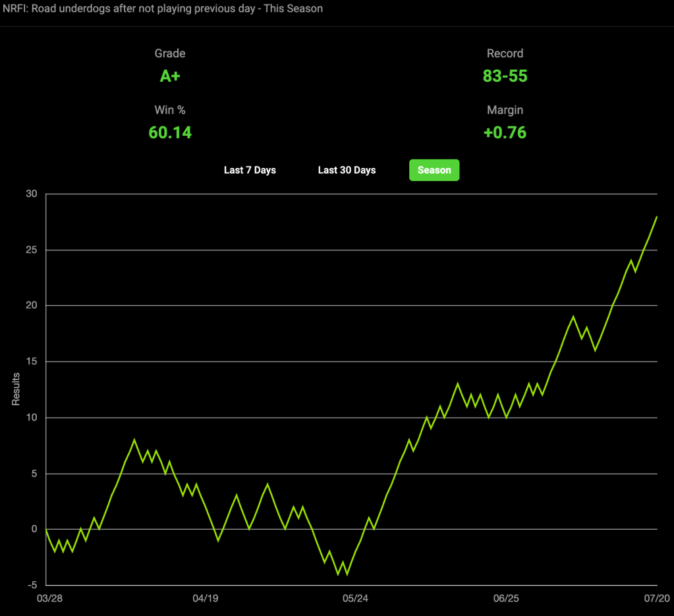The height and width of the screenshot is (616, 674).
Task: Select the green Season button
Action: pos(434,170)
